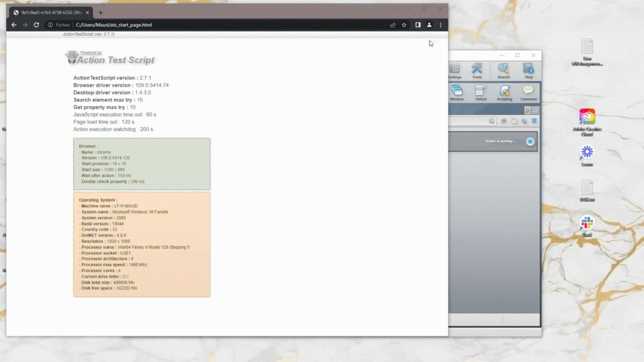The image size is (644, 362).
Task: Open a new browser tab
Action: 101,13
